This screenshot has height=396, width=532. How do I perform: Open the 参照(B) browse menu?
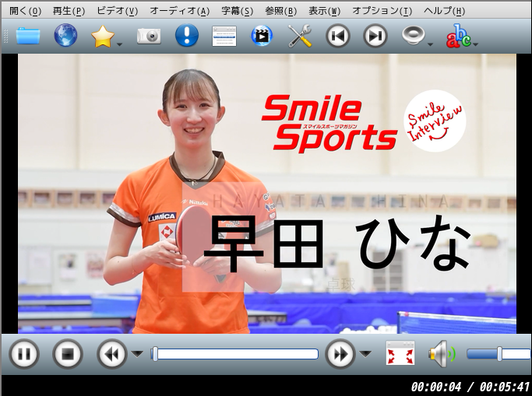281,11
